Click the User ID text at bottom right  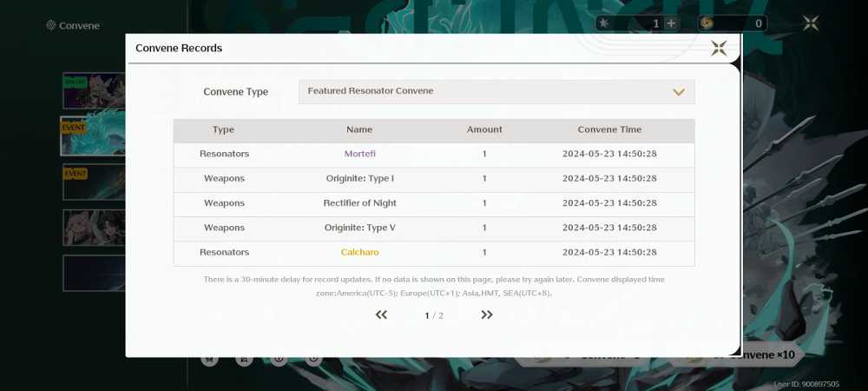pos(806,384)
